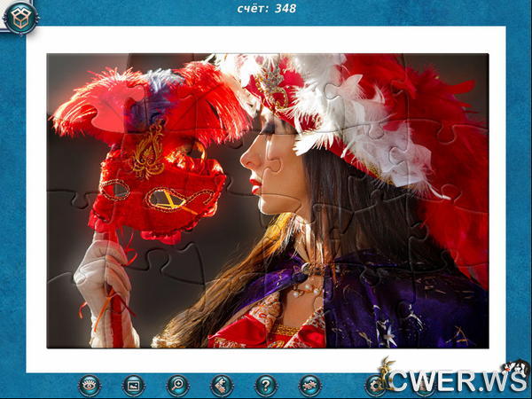
Task: Activate the magnifier zoom tool
Action: click(x=177, y=385)
